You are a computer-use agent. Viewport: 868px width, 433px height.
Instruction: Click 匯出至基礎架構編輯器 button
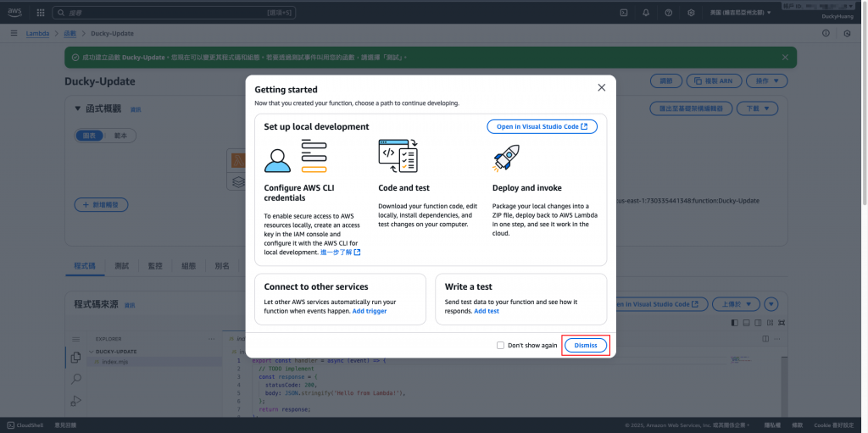click(x=691, y=108)
